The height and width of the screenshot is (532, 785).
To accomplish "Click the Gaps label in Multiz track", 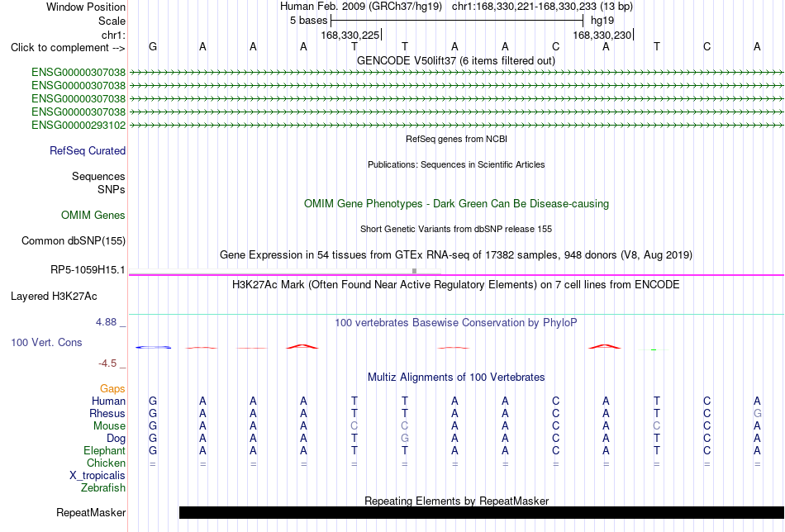I will pyautogui.click(x=112, y=389).
